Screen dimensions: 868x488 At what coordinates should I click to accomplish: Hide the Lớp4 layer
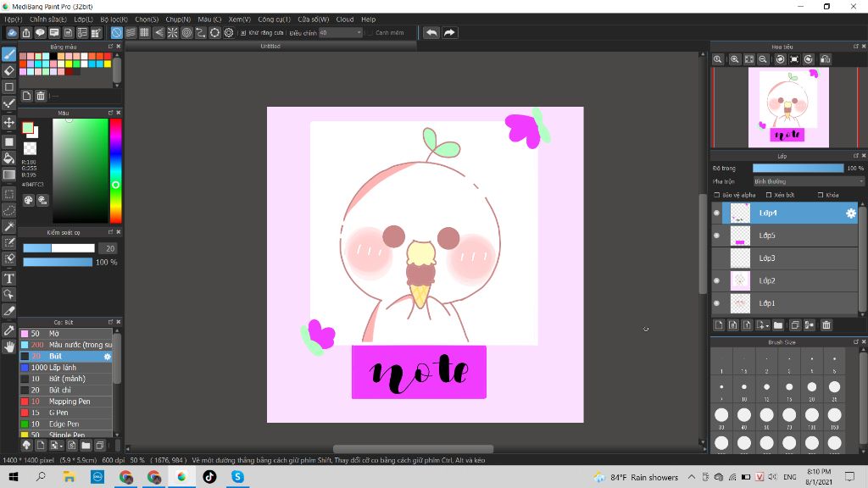[x=717, y=213]
